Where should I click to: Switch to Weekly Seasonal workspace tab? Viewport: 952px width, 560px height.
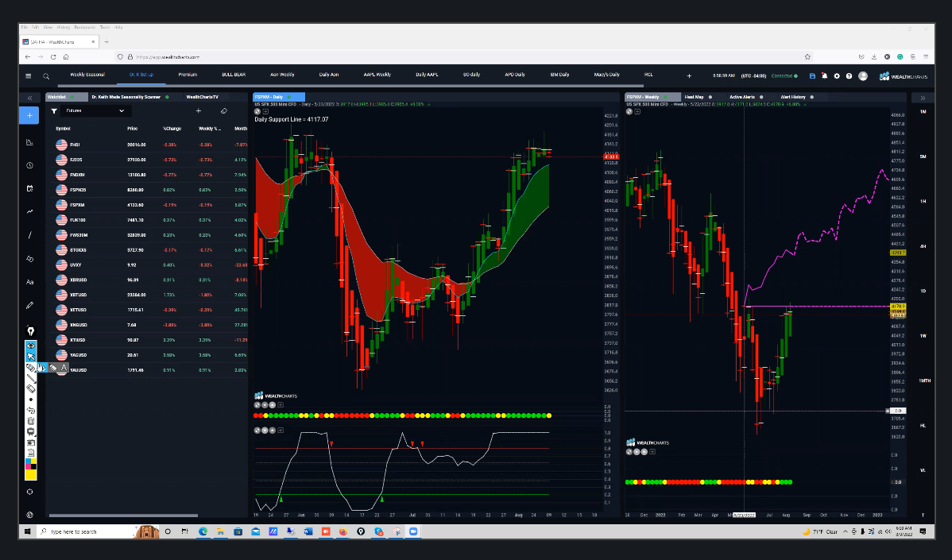87,75
